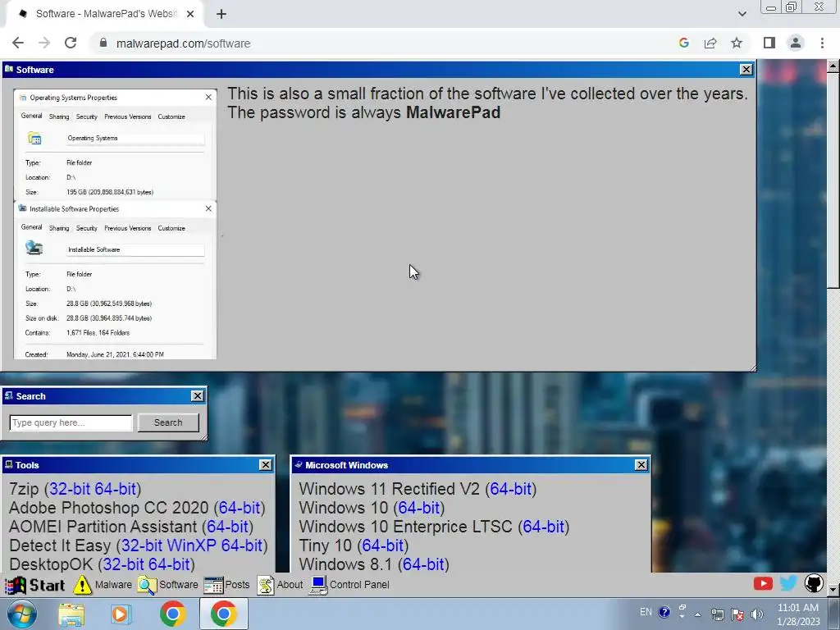Open AOMEI Partition Assistant 64-bit link
This screenshot has height=630, width=840.
[227, 527]
